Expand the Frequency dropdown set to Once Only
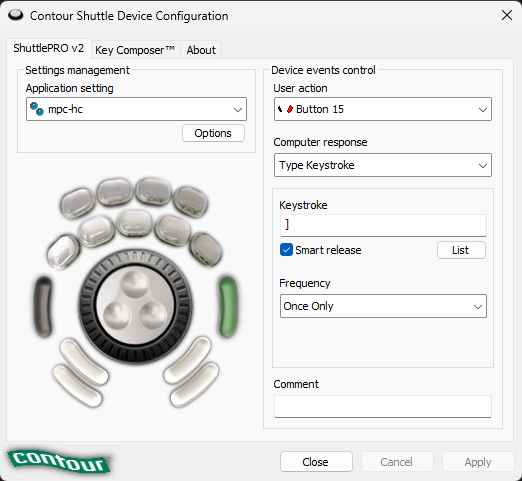Viewport: 522px width, 481px height. click(x=383, y=306)
